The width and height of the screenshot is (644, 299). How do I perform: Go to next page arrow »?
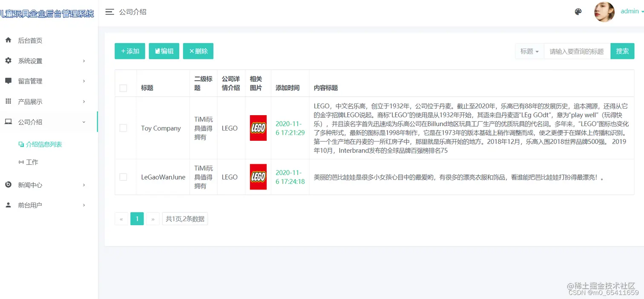point(153,219)
